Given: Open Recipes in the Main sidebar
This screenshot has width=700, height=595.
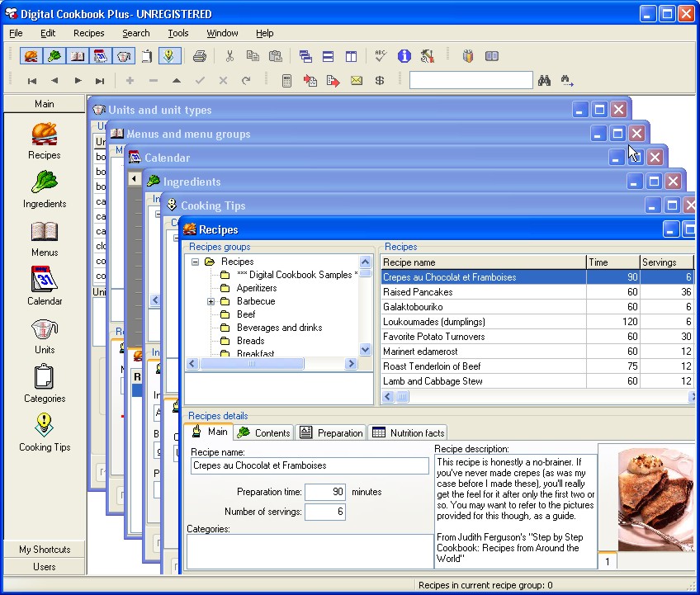Looking at the screenshot, I should (x=45, y=141).
